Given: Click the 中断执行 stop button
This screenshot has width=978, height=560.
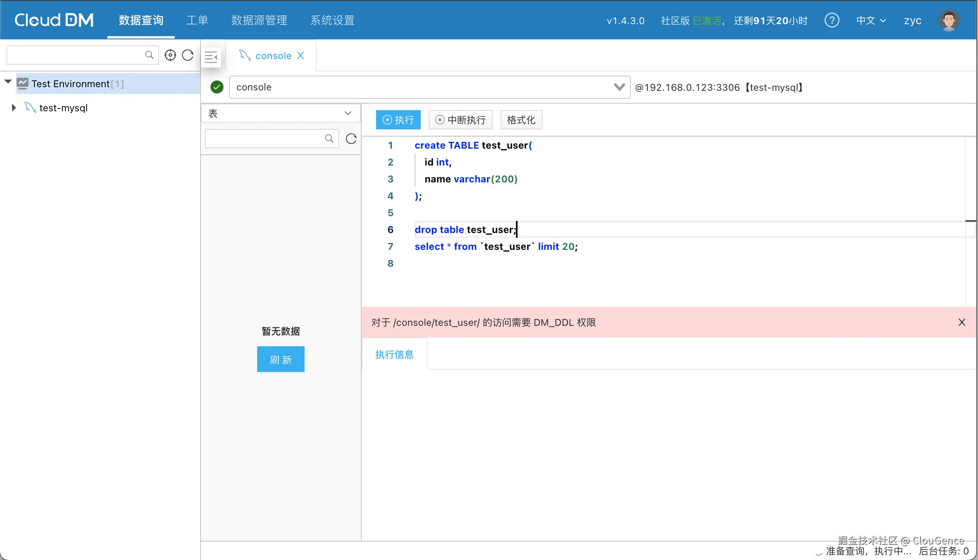Looking at the screenshot, I should [x=460, y=120].
